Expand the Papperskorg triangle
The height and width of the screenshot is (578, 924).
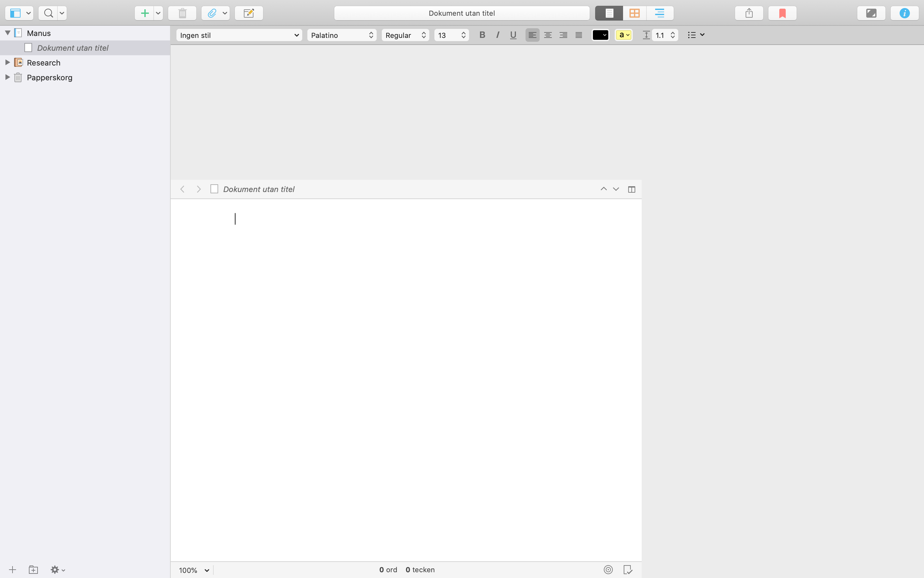(x=7, y=77)
